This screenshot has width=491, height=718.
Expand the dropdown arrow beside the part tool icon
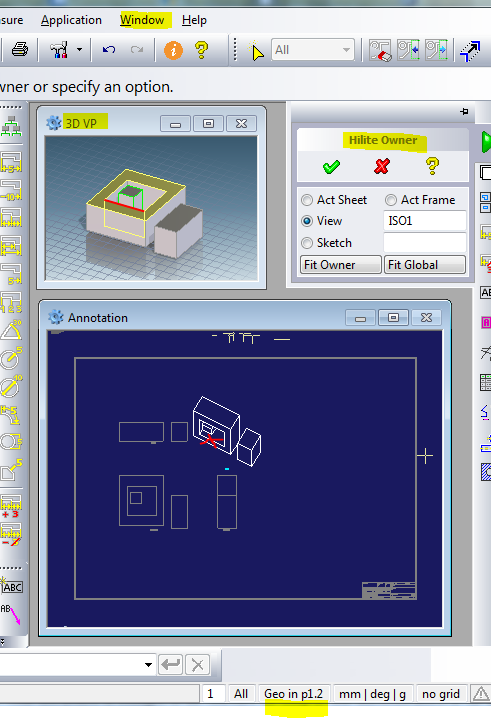pyautogui.click(x=79, y=49)
